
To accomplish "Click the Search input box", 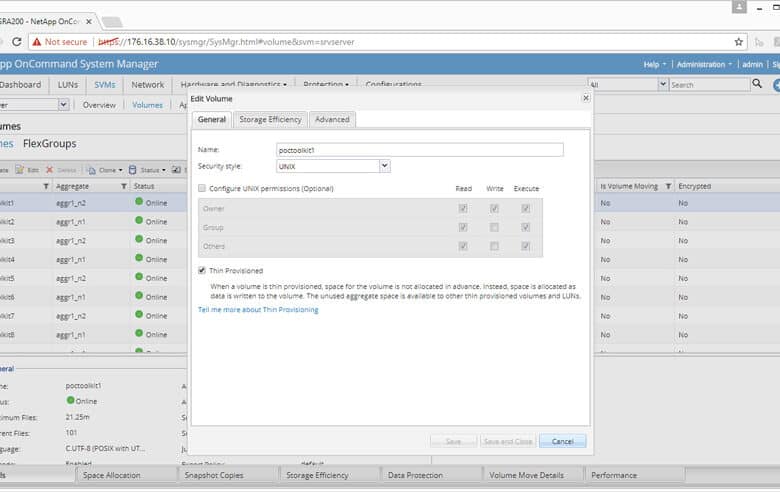I will [x=709, y=85].
